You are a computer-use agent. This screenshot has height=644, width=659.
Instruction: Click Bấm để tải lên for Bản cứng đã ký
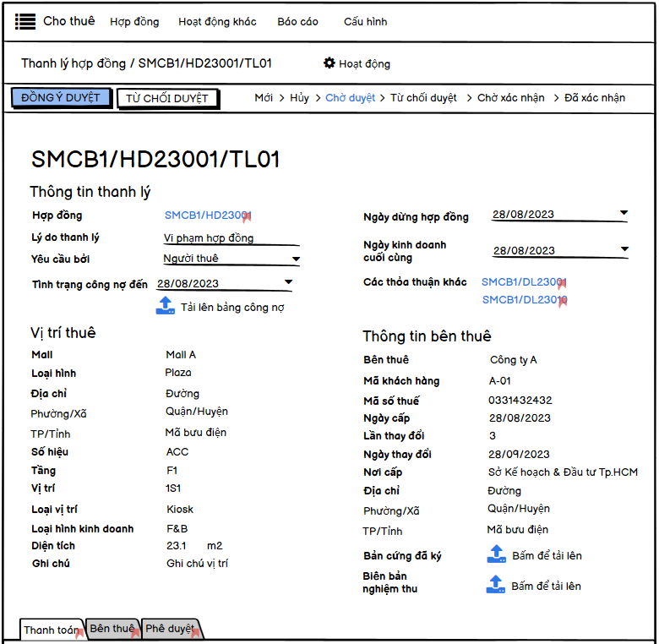tap(547, 556)
